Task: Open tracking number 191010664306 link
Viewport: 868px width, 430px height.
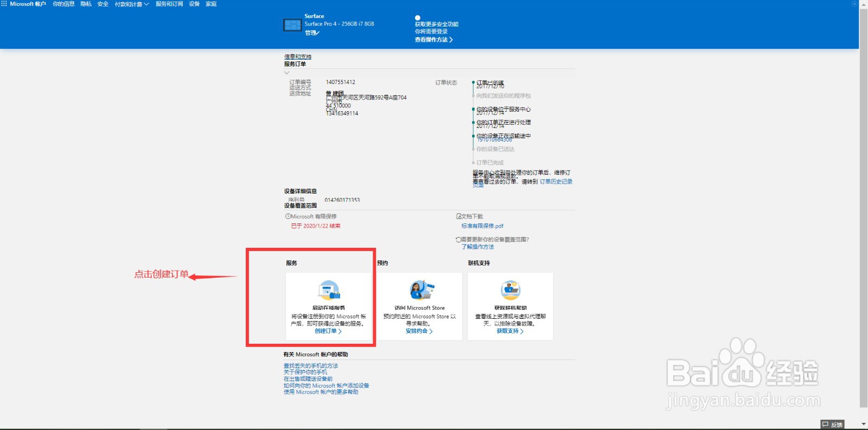Action: pos(494,140)
